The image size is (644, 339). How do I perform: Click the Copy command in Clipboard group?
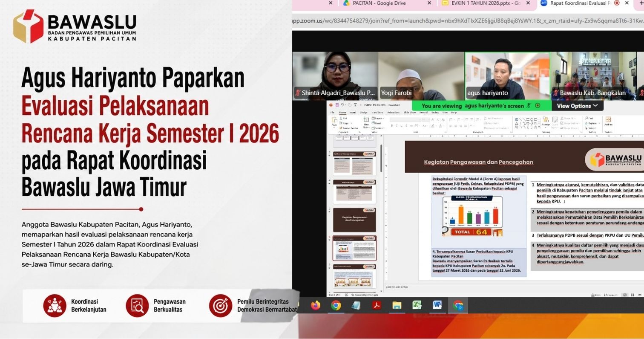pos(344,123)
